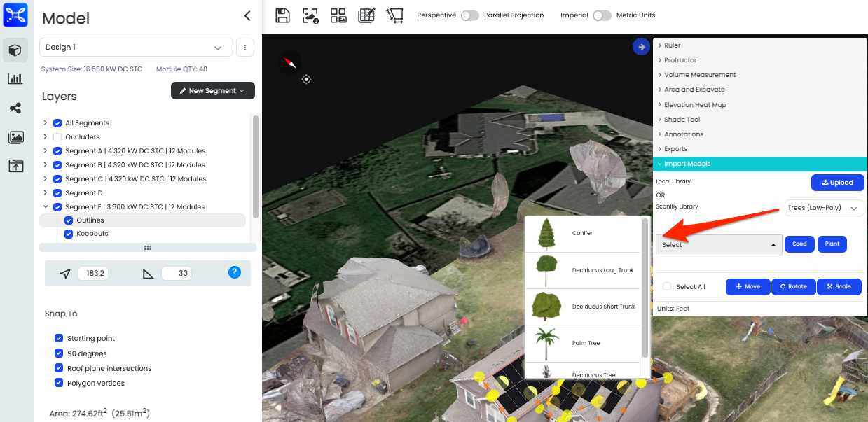Expand the Occluders tree row
The image size is (868, 422).
(x=46, y=137)
